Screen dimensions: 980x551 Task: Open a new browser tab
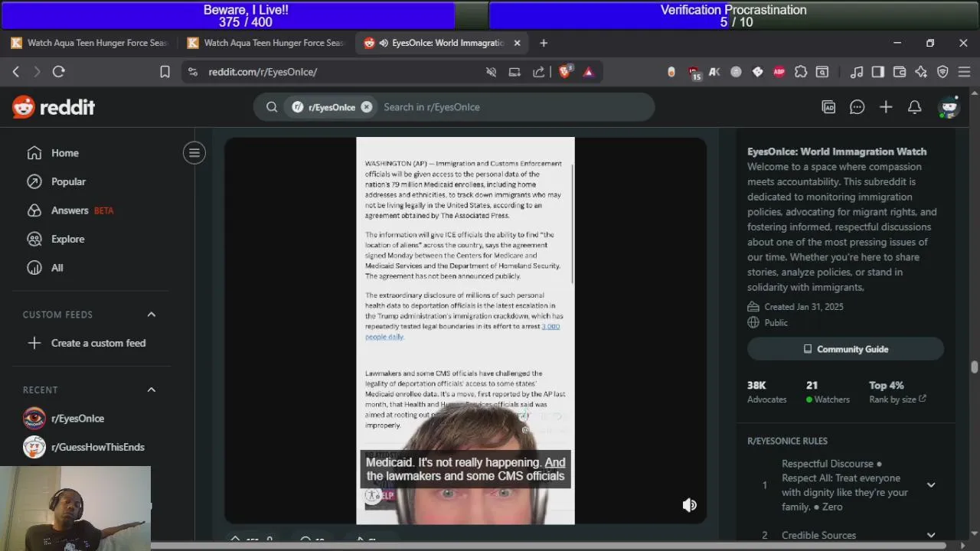544,43
